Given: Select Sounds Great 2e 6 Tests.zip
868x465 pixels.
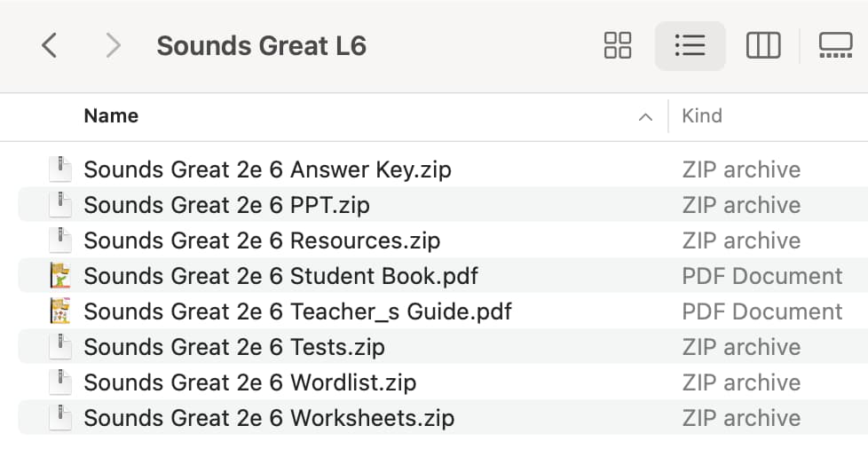Looking at the screenshot, I should tap(443, 347).
